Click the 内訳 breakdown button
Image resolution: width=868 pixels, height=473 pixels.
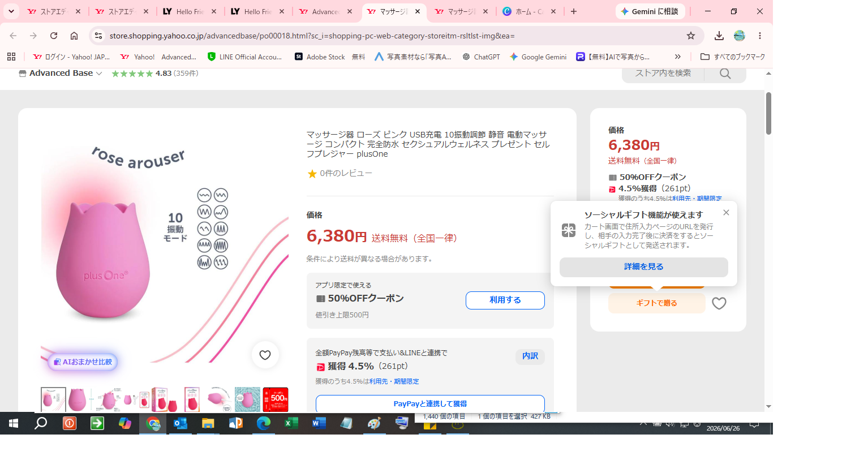coord(530,356)
